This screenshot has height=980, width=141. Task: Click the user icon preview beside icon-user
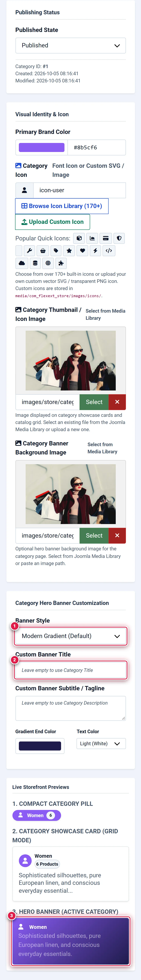tap(24, 190)
